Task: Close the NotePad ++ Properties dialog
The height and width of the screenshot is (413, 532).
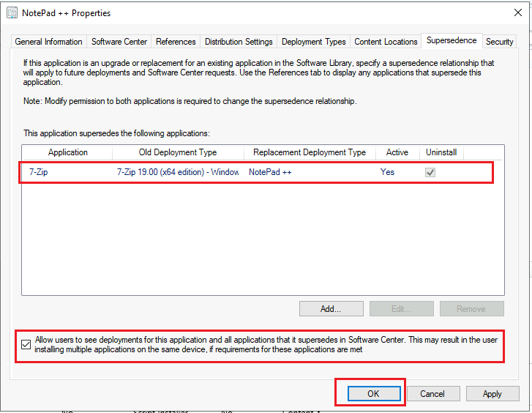Action: tap(518, 13)
